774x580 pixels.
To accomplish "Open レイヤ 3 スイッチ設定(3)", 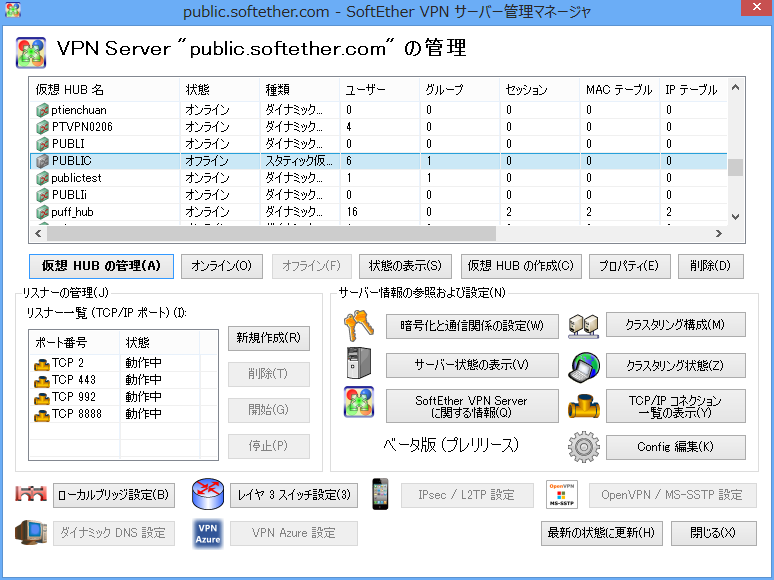I will pyautogui.click(x=294, y=495).
